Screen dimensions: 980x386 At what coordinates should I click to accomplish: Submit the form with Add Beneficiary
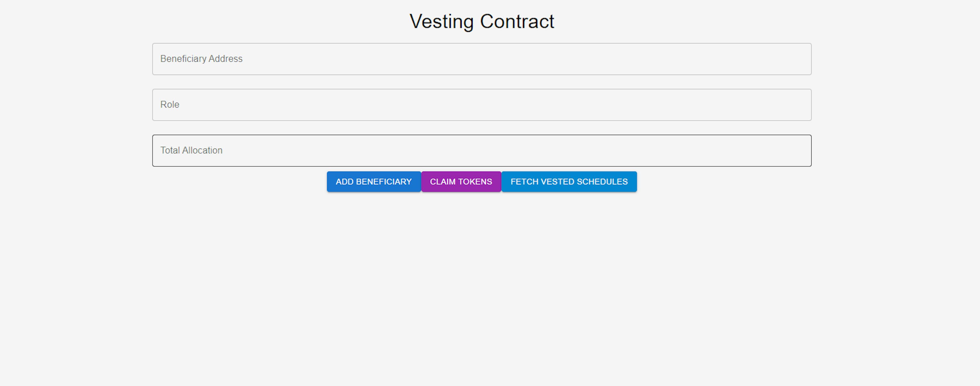pos(374,182)
